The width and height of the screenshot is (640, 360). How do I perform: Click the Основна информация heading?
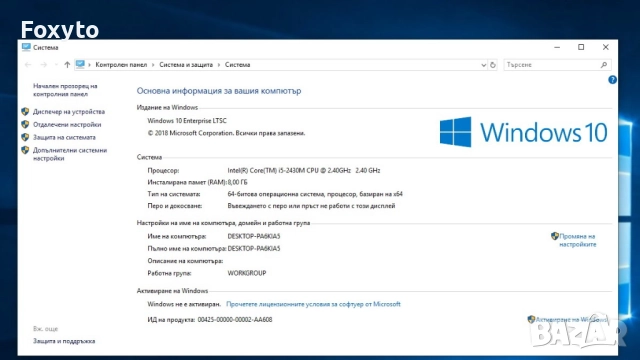click(219, 91)
